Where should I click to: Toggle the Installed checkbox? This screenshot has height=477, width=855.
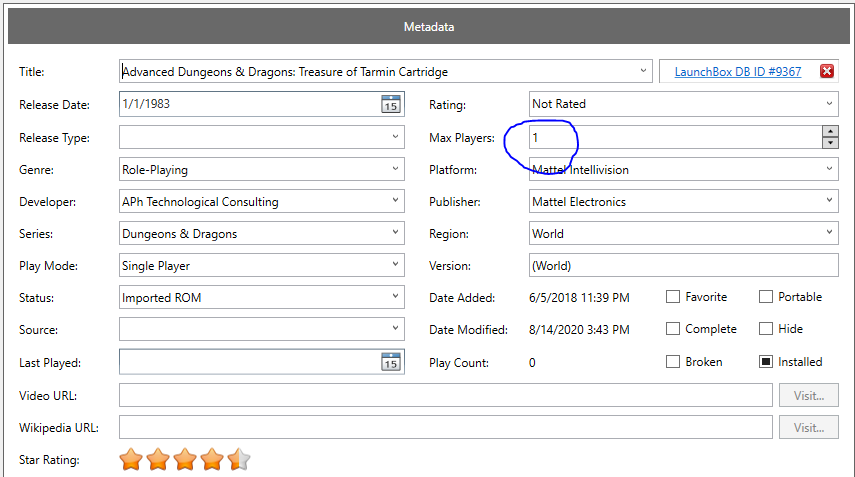pos(766,361)
